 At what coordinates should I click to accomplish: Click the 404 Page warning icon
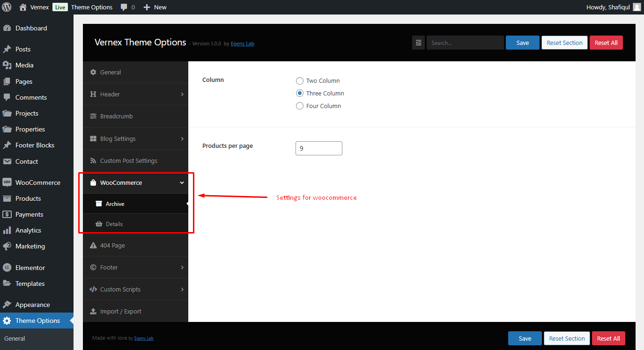(x=93, y=245)
